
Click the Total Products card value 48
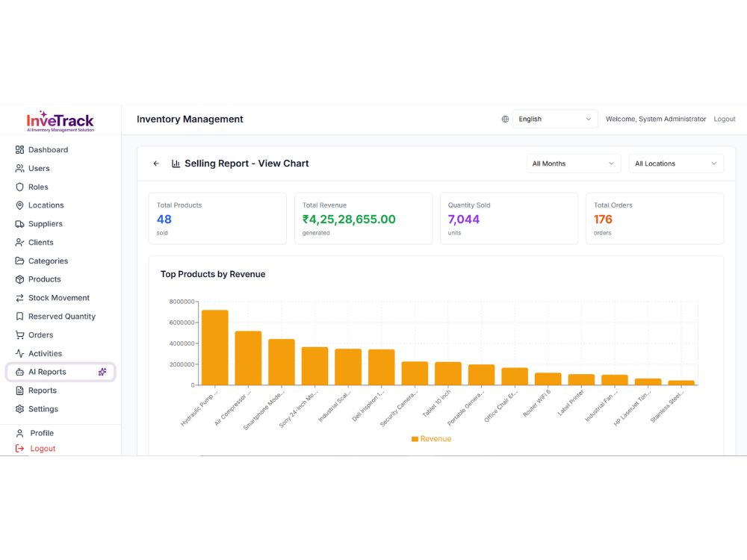point(164,220)
